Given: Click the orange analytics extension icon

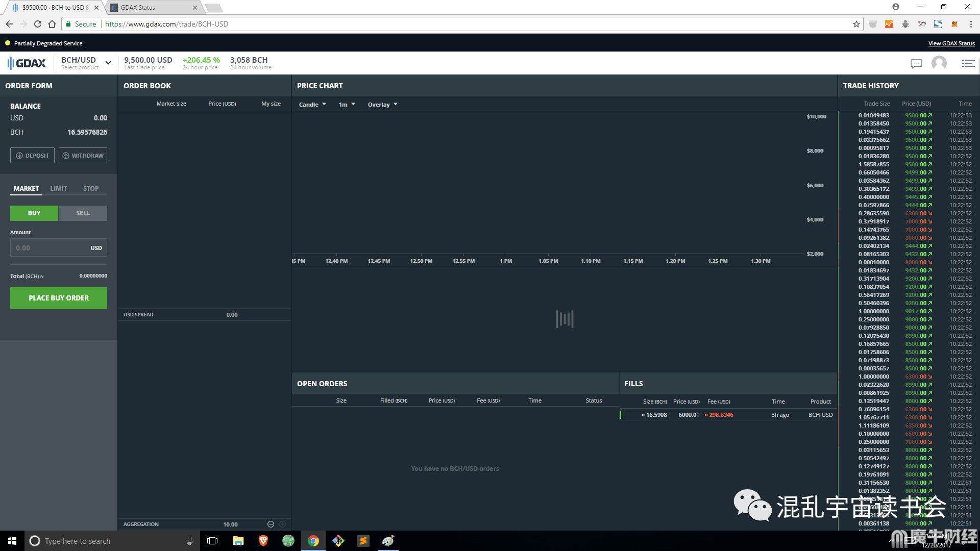Looking at the screenshot, I should [889, 24].
